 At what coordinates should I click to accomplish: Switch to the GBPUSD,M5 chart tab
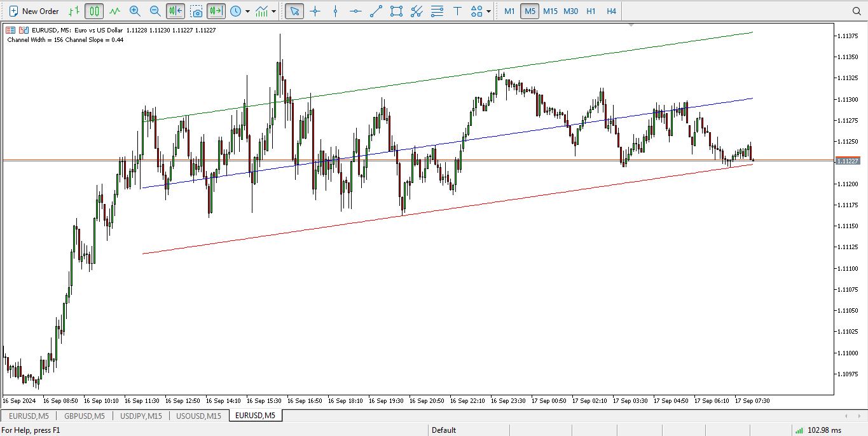pos(84,416)
